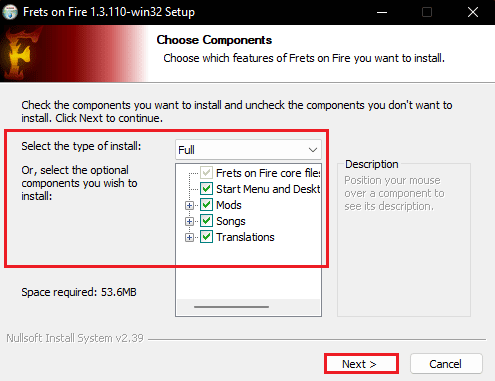Uncheck the Translations component checkbox
495x381 pixels.
coord(206,237)
